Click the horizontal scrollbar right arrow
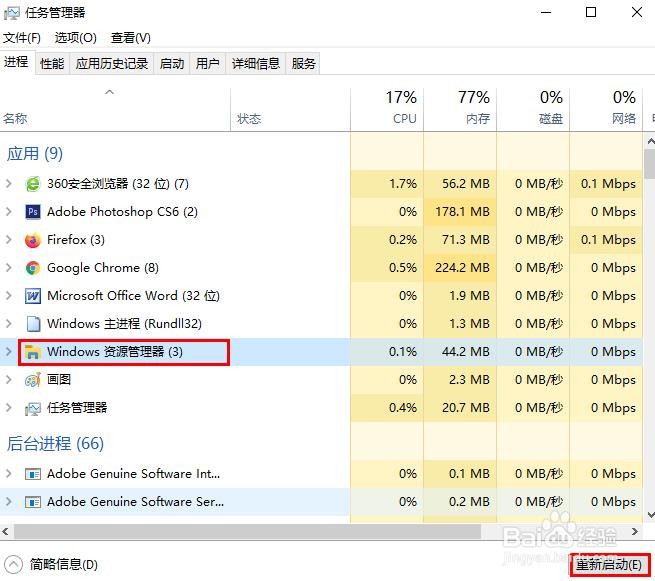The width and height of the screenshot is (655, 581). tap(635, 532)
